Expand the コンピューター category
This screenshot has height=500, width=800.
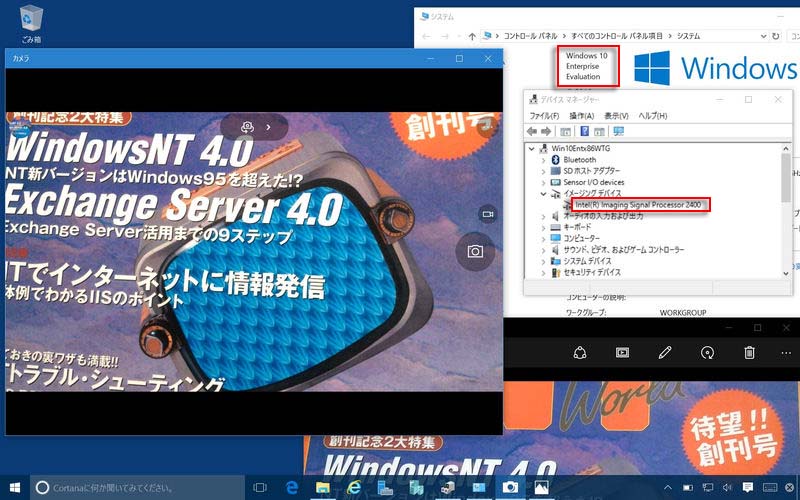[543, 238]
